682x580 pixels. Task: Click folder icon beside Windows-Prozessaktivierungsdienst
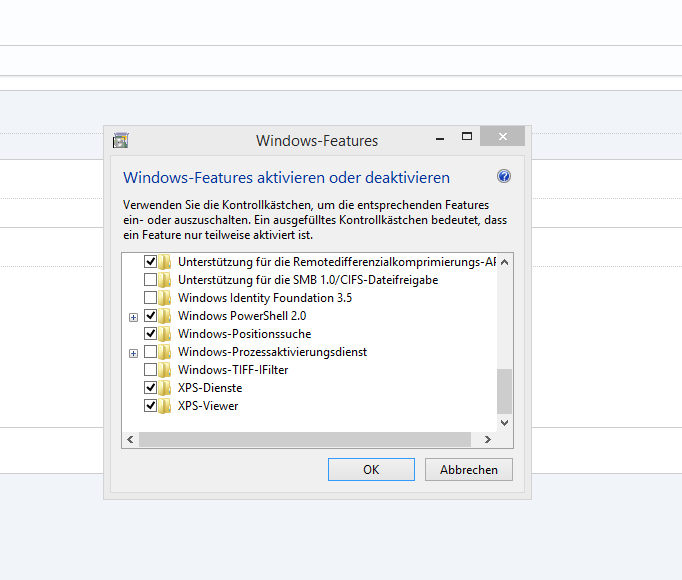164,352
